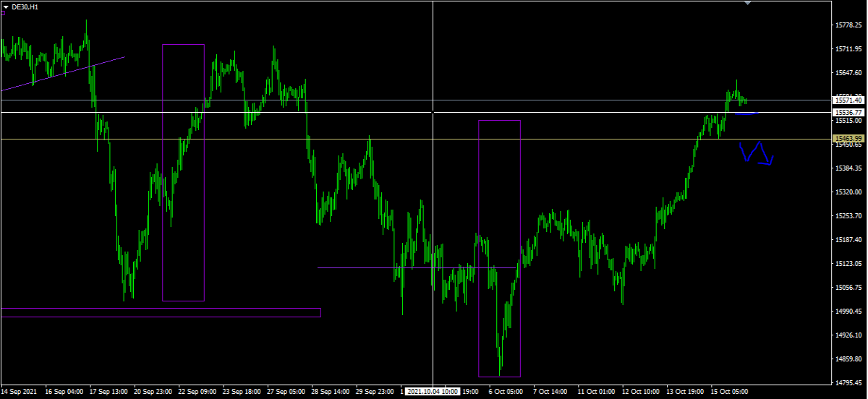Click price scale value 14859.80
The width and height of the screenshot is (868, 399).
848,359
